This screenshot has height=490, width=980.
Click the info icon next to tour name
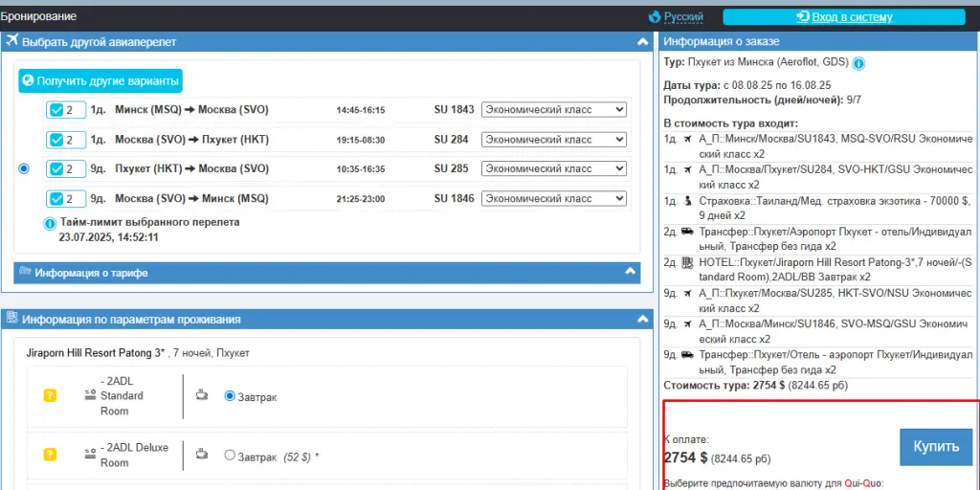[858, 63]
